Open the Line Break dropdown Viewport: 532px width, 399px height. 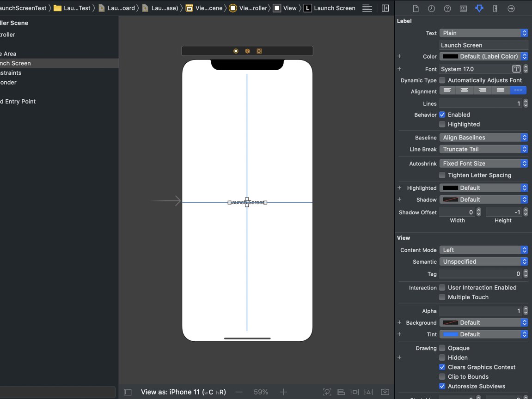click(483, 149)
